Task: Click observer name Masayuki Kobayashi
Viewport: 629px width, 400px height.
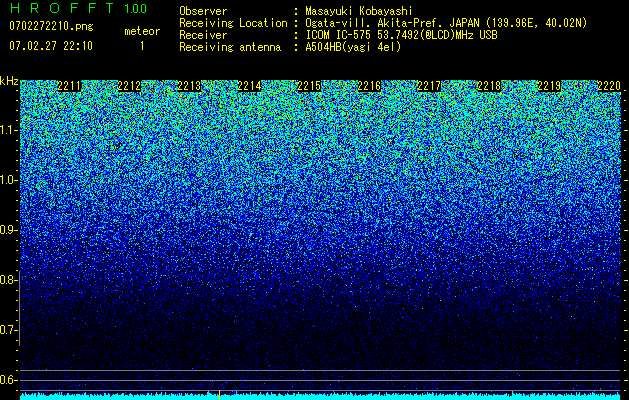Action: 359,11
